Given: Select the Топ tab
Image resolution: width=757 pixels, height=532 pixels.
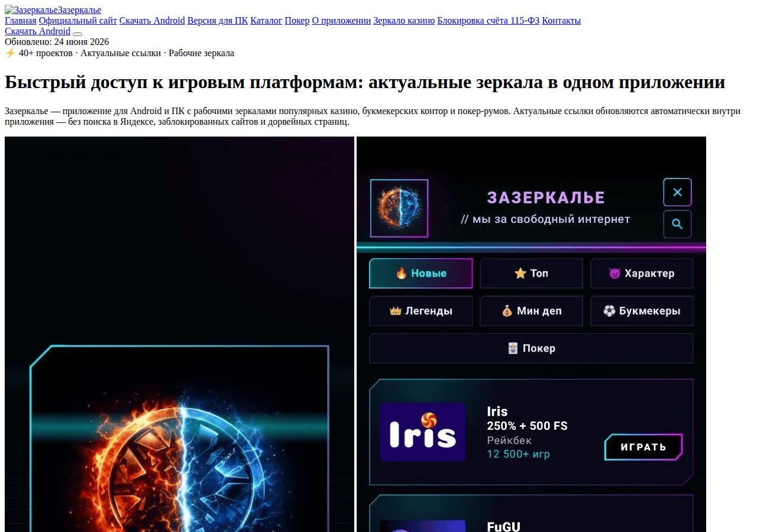Looking at the screenshot, I should point(531,273).
